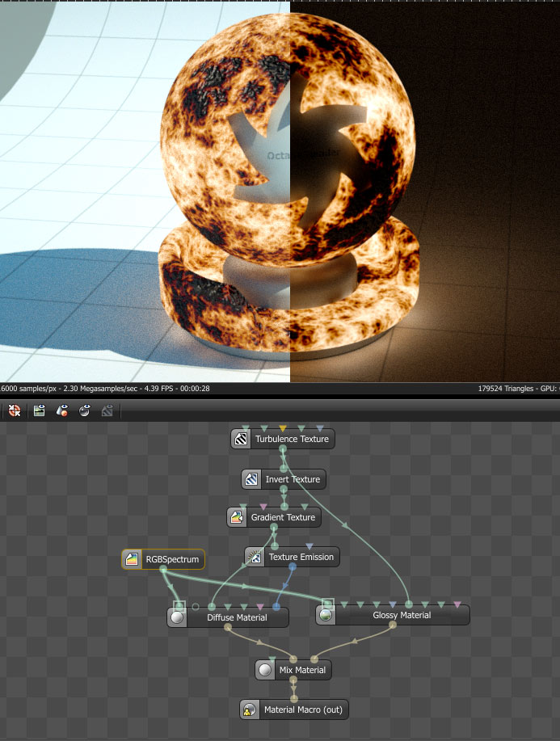Viewport: 560px width, 741px height.
Task: Toggle the greyed-out texture nodes visibility icon
Action: click(x=107, y=410)
